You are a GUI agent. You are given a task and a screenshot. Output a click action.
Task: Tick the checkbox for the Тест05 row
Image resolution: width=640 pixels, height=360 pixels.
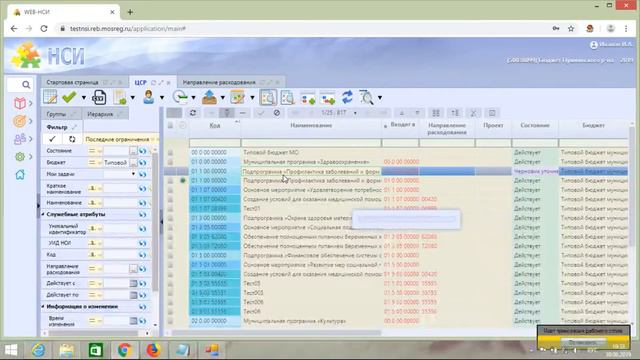click(x=170, y=283)
